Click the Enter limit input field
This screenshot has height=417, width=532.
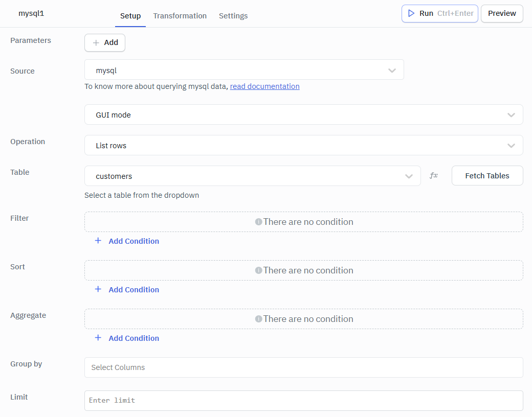(x=303, y=401)
